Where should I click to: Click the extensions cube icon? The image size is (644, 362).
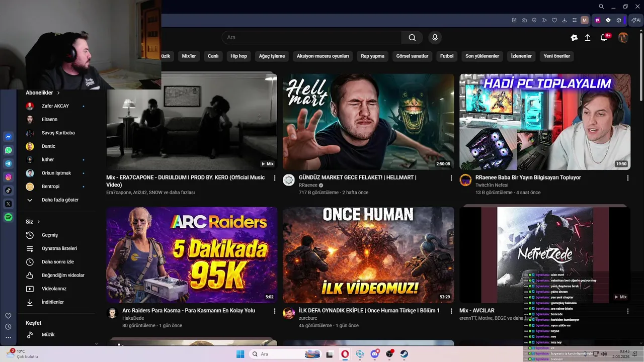(619, 20)
